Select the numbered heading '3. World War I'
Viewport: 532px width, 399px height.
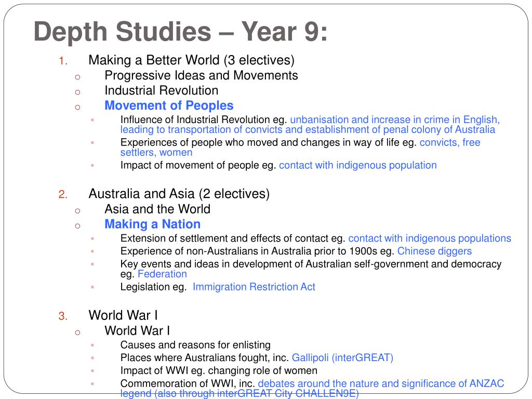click(108, 315)
